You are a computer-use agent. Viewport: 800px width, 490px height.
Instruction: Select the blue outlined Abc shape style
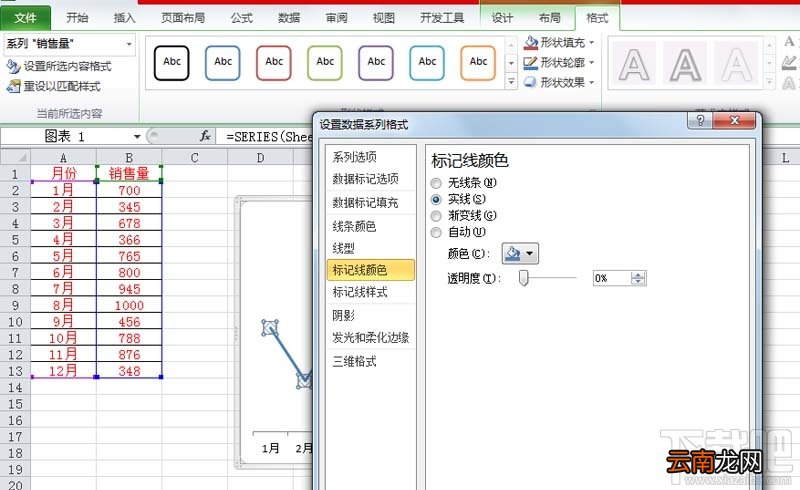[222, 63]
